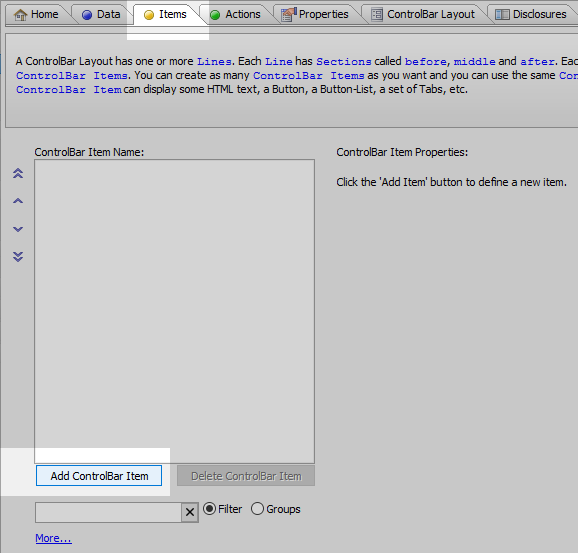578x553 pixels.
Task: Switch to the Items tab
Action: (166, 14)
